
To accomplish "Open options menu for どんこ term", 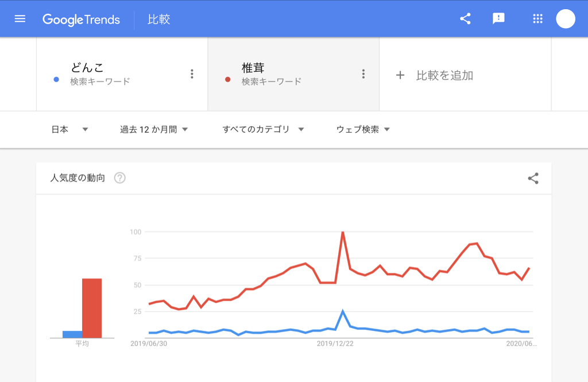I will [x=192, y=74].
